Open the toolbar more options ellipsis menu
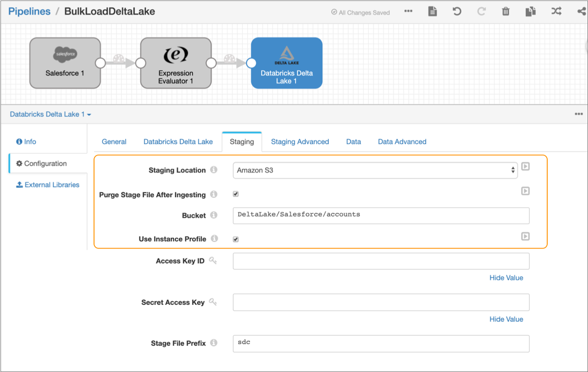588x372 pixels. pyautogui.click(x=408, y=11)
